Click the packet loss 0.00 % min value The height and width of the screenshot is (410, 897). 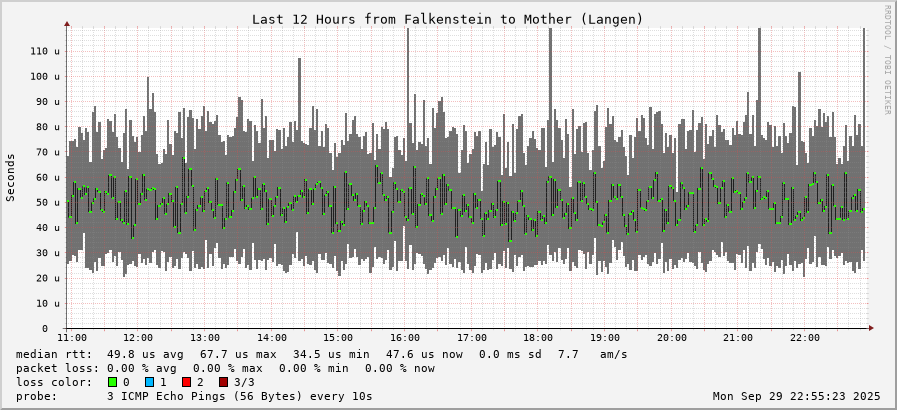pyautogui.click(x=313, y=368)
